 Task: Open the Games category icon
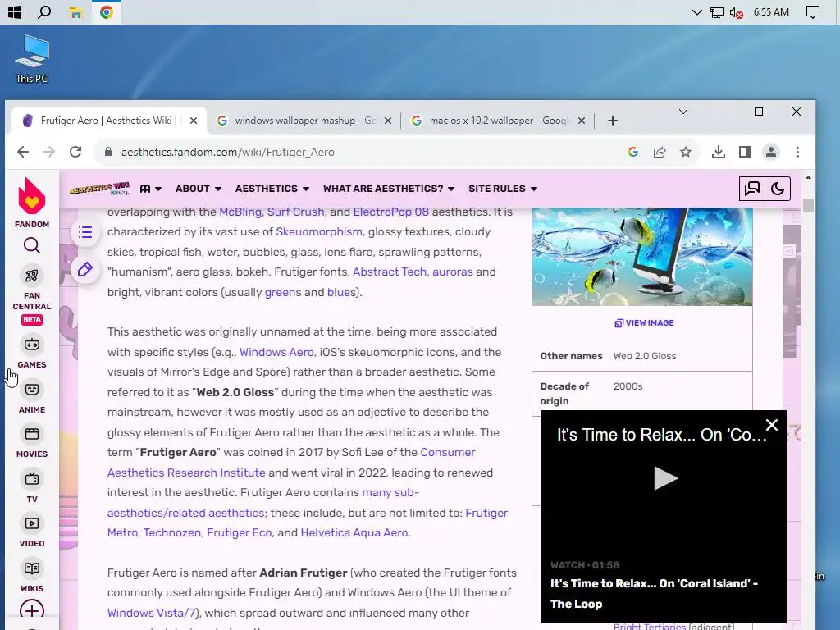pos(32,345)
